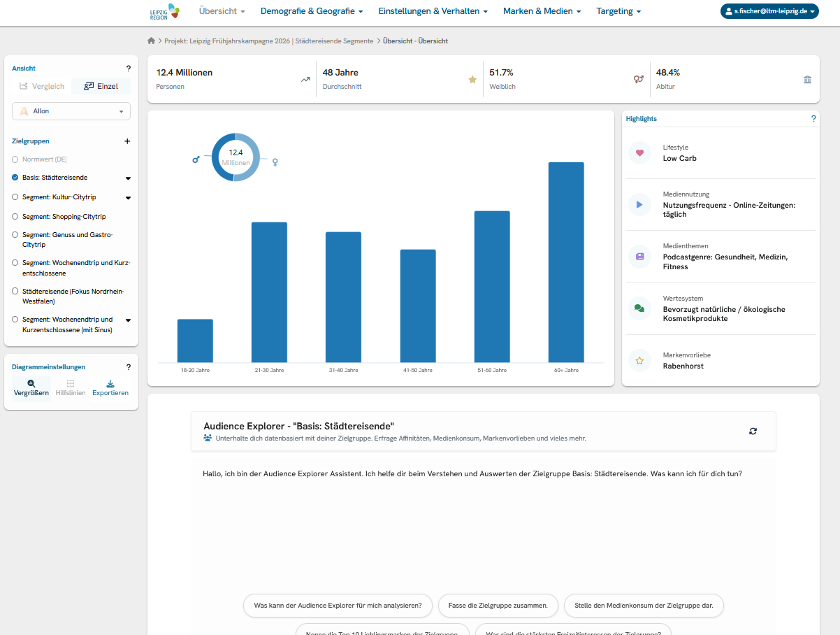This screenshot has width=840, height=635.
Task: Click the 60+ Jahre bar in the chart
Action: tap(566, 262)
